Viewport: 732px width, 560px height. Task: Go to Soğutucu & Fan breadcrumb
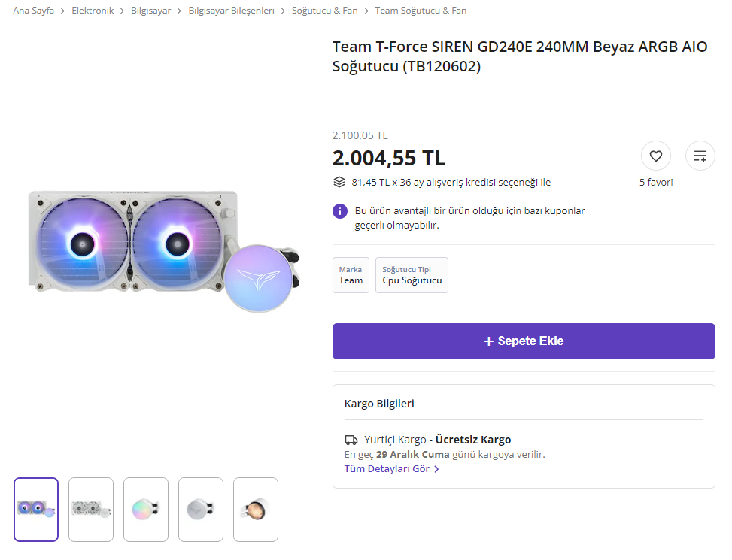pos(324,11)
